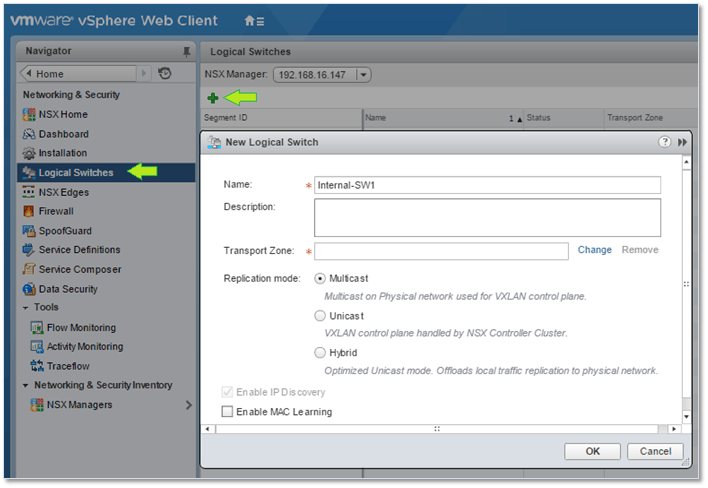Cancel the New Logical Switch dialog
Screen dimensions: 708x488
click(655, 451)
